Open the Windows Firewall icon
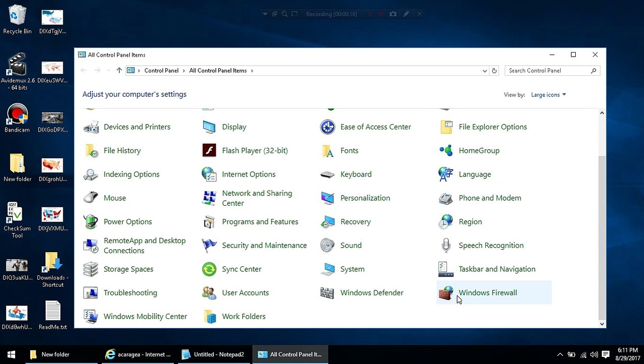The image size is (644, 364). [446, 293]
